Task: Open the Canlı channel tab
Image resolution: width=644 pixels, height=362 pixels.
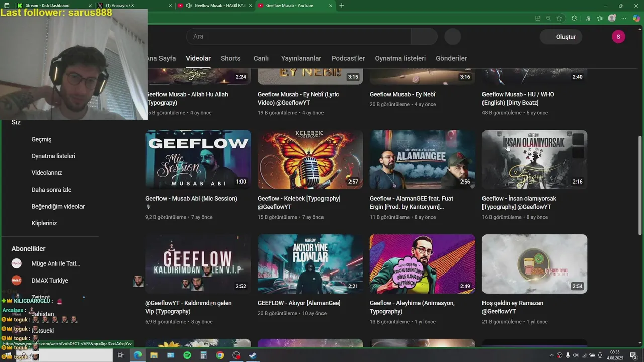Action: [261, 58]
